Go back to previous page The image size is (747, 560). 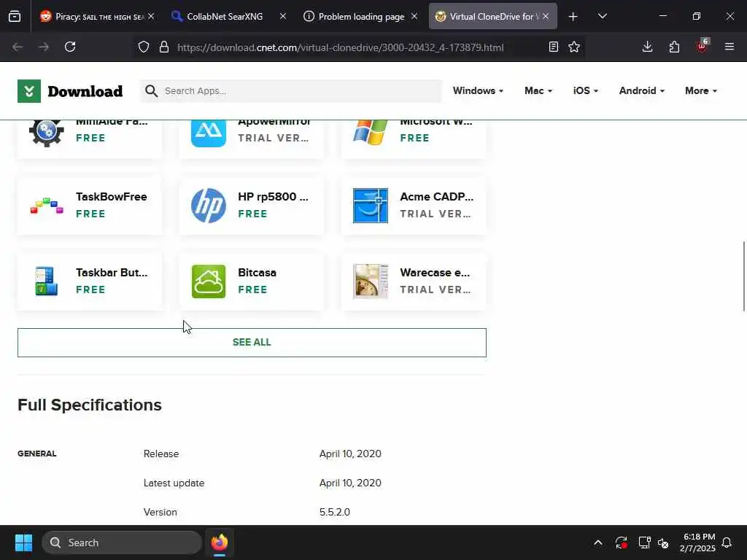pyautogui.click(x=18, y=47)
